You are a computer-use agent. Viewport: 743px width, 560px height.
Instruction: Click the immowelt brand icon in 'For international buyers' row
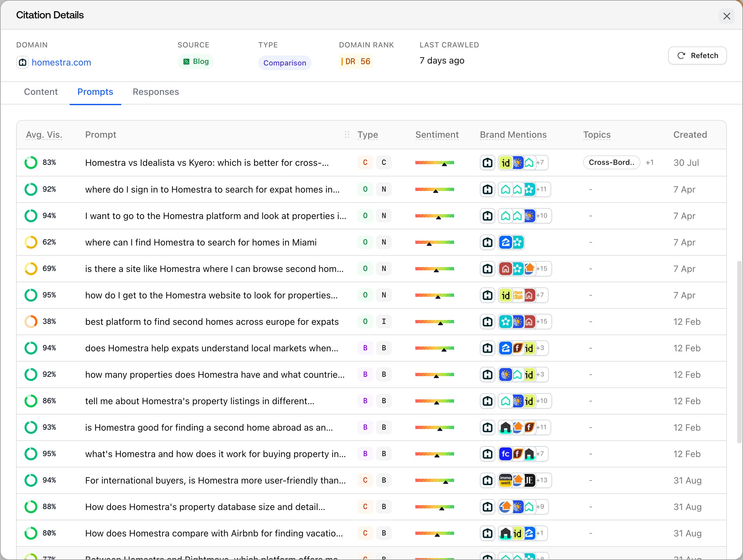(505, 480)
